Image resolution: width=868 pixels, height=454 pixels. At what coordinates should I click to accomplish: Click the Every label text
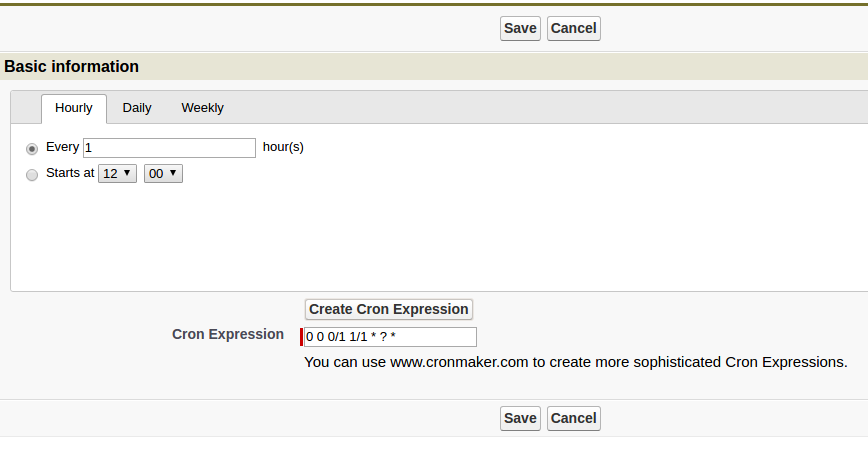[63, 147]
